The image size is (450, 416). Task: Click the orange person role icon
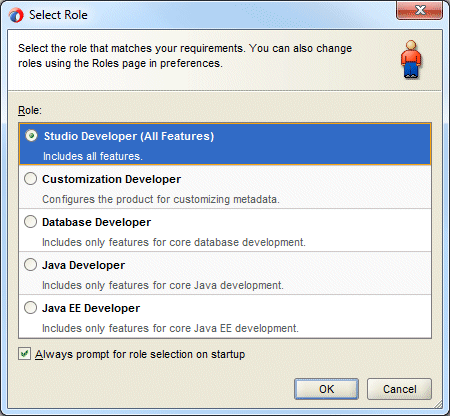coord(411,59)
